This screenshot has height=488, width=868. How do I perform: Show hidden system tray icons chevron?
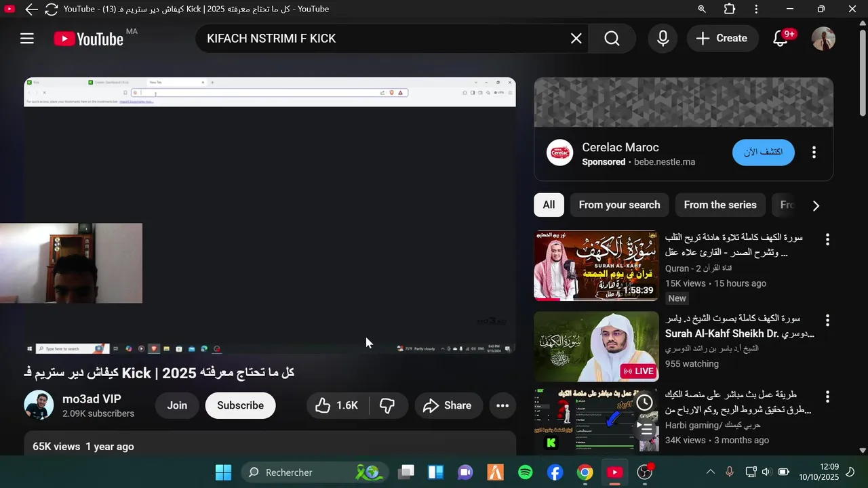click(711, 472)
